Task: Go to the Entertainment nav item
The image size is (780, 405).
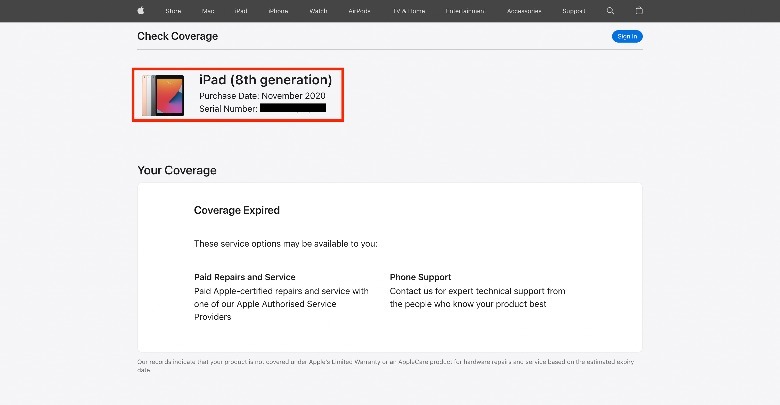Action: [465, 11]
